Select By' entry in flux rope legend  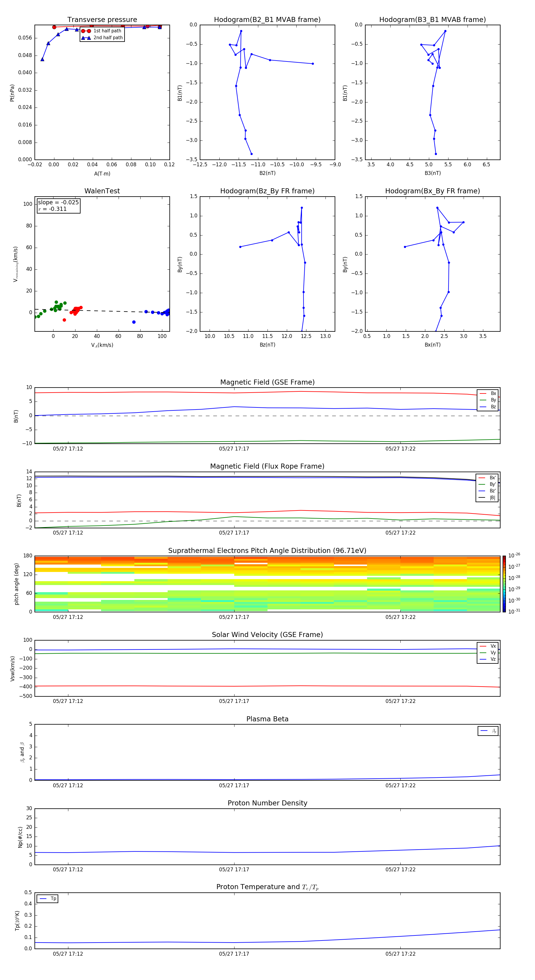487,484
